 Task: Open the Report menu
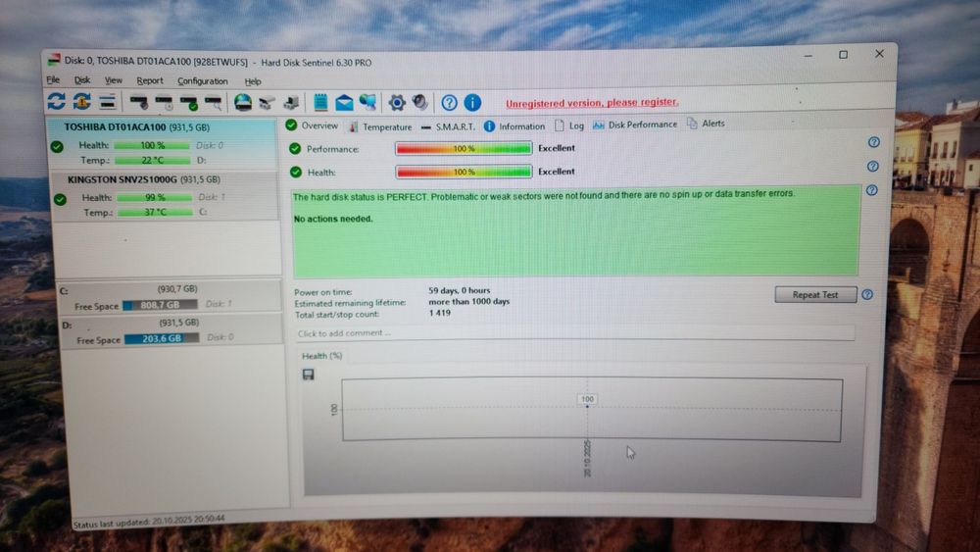pos(149,80)
